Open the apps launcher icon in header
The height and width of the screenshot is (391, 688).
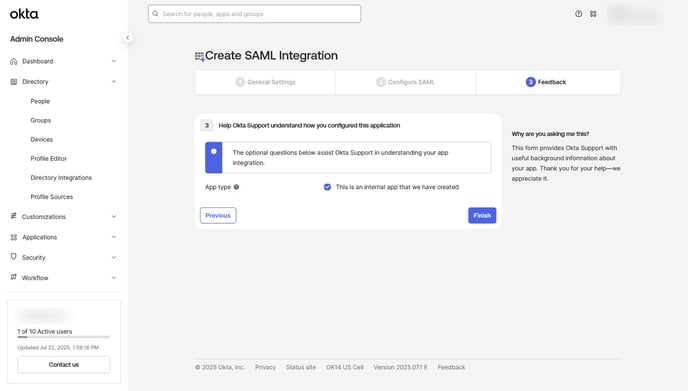pos(593,14)
